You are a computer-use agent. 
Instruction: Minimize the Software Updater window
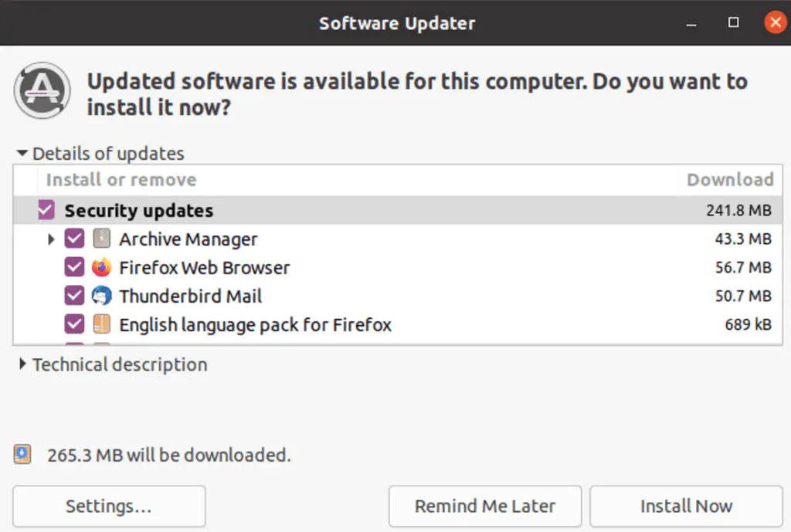[691, 23]
